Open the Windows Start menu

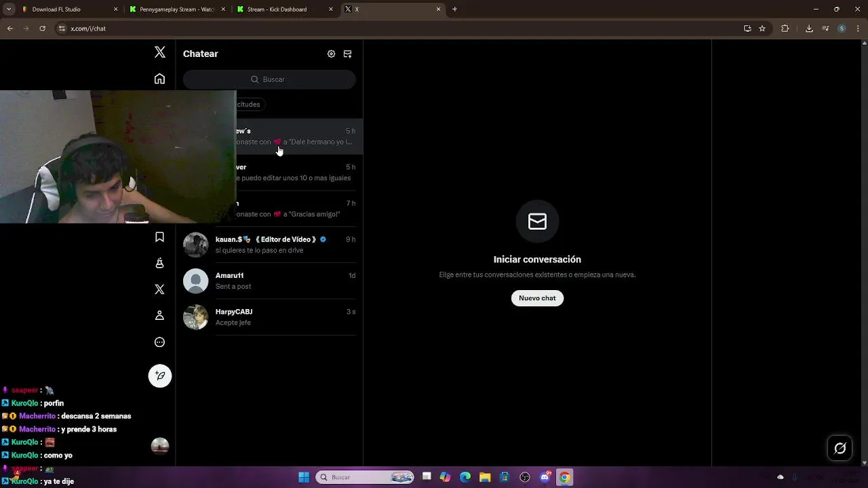pos(304,477)
